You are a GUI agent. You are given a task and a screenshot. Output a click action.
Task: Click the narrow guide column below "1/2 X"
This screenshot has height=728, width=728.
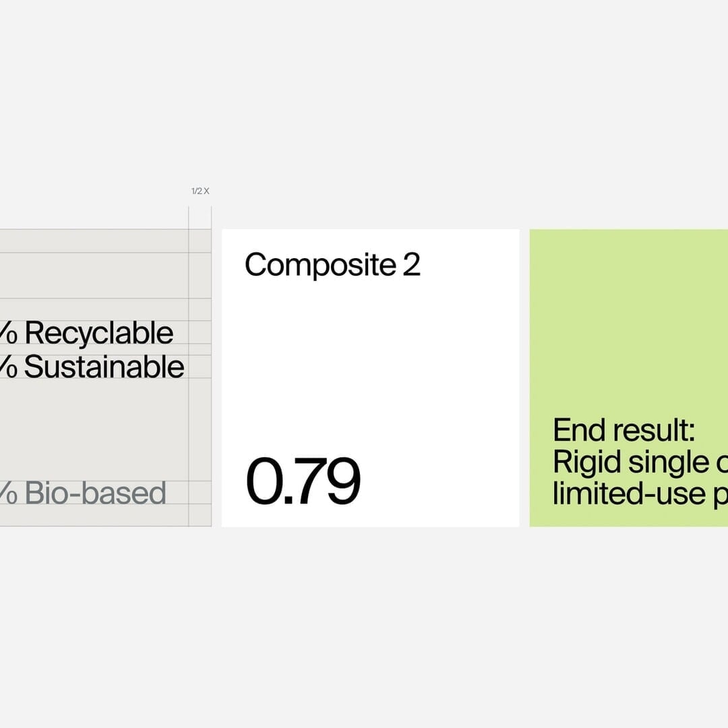coord(200,367)
